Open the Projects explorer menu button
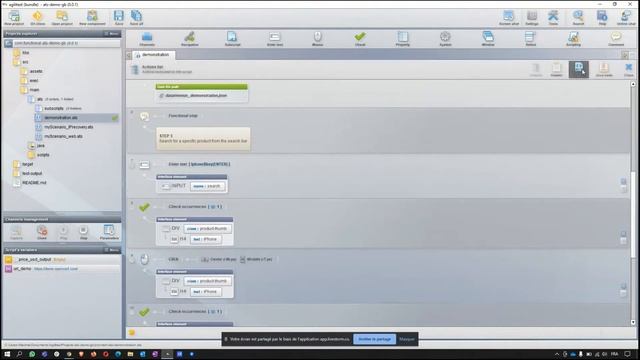640x360 pixels. click(x=111, y=33)
